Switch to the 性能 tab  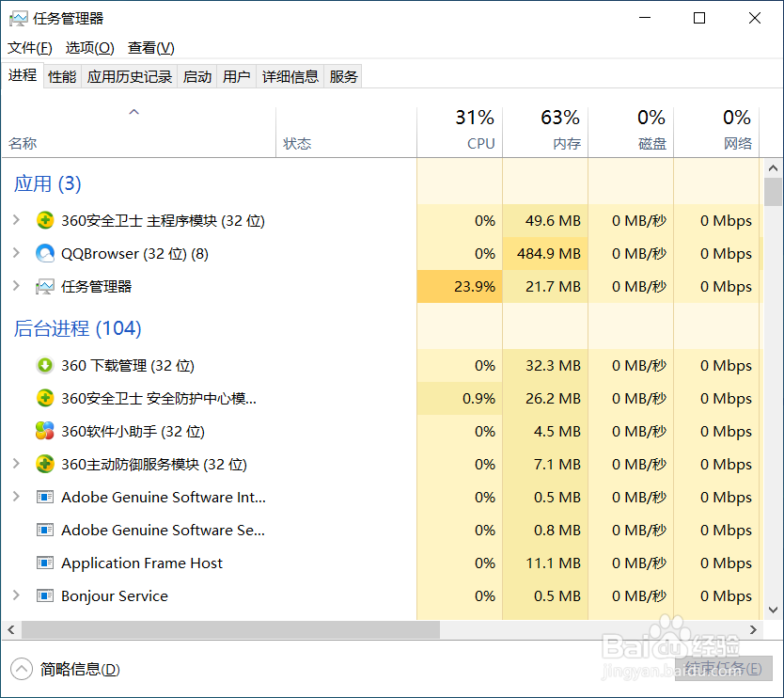[62, 77]
